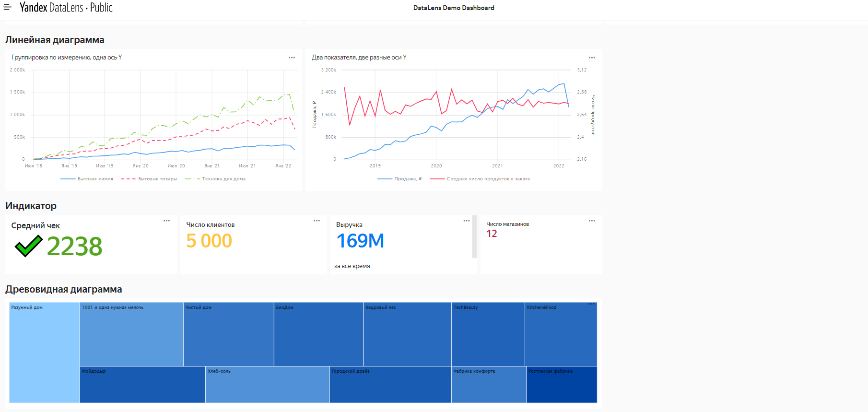The height and width of the screenshot is (412, 868).
Task: Open the hamburger navigation menu
Action: pyautogui.click(x=7, y=7)
